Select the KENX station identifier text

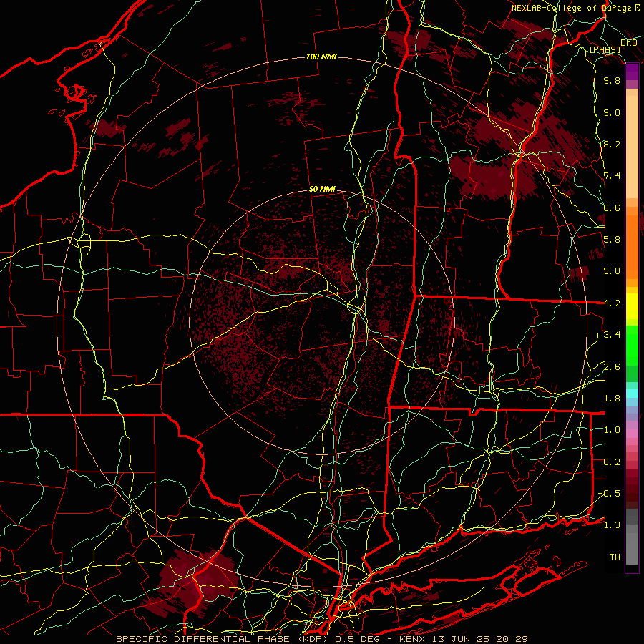[413, 639]
